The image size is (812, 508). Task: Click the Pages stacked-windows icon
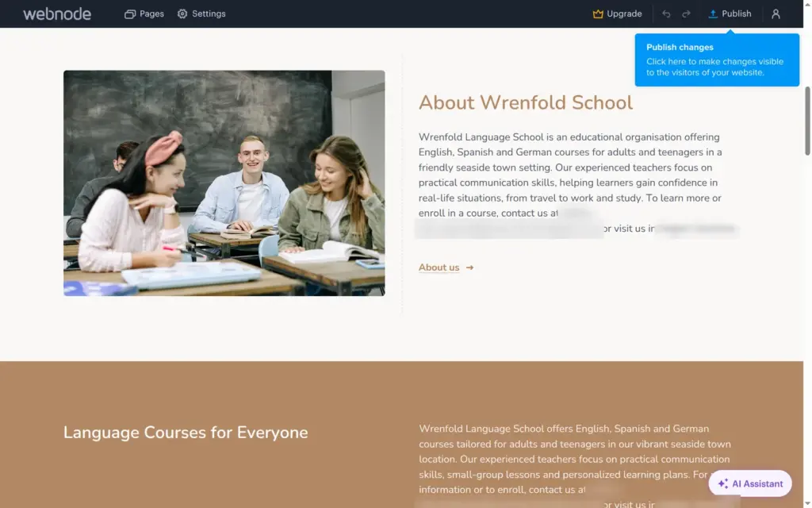130,14
